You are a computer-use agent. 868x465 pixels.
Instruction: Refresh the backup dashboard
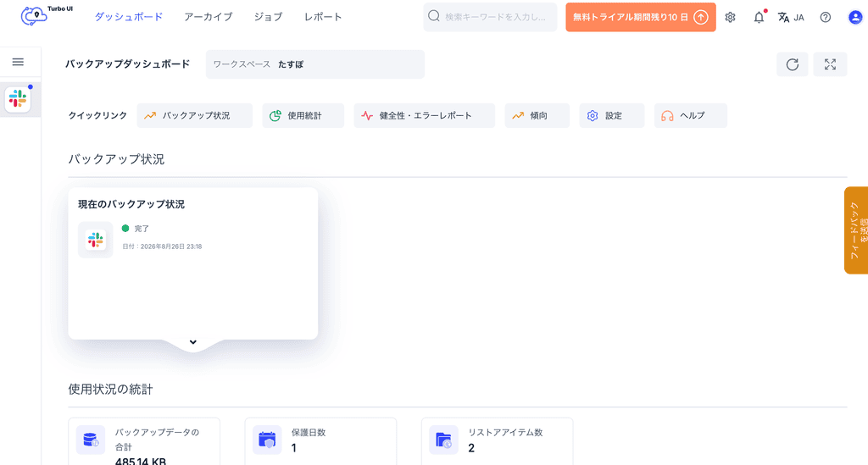point(793,64)
